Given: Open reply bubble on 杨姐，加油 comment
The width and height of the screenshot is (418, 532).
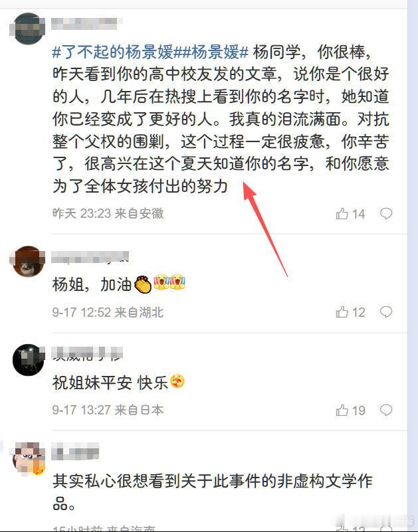Looking at the screenshot, I should pos(386,311).
